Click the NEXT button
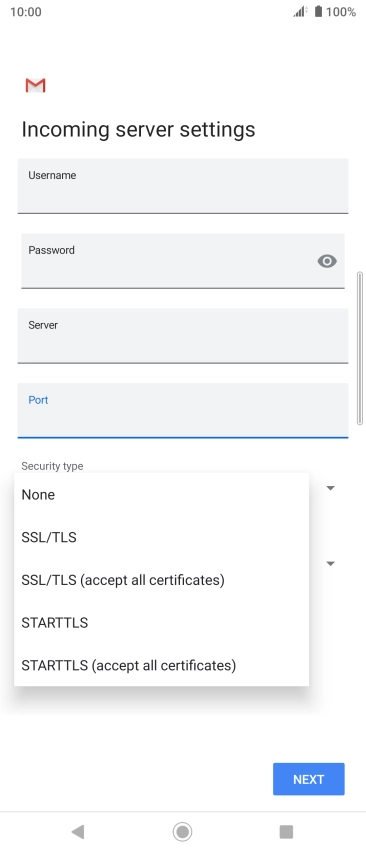 click(309, 779)
